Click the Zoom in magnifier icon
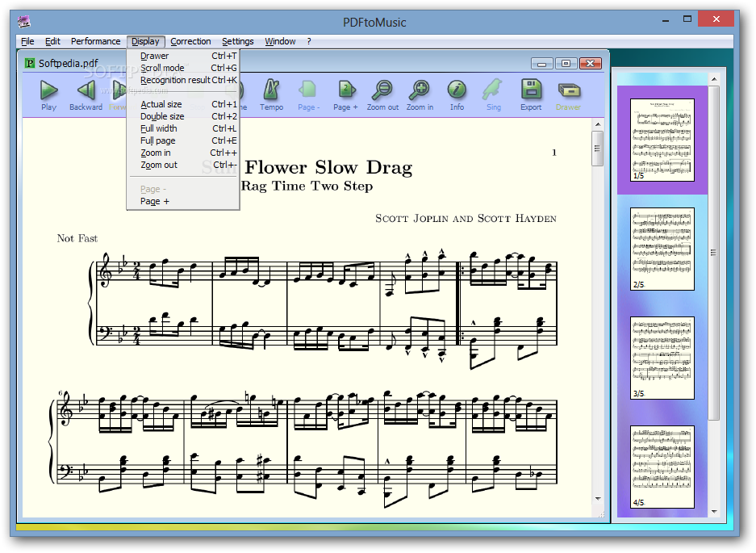 pos(420,90)
